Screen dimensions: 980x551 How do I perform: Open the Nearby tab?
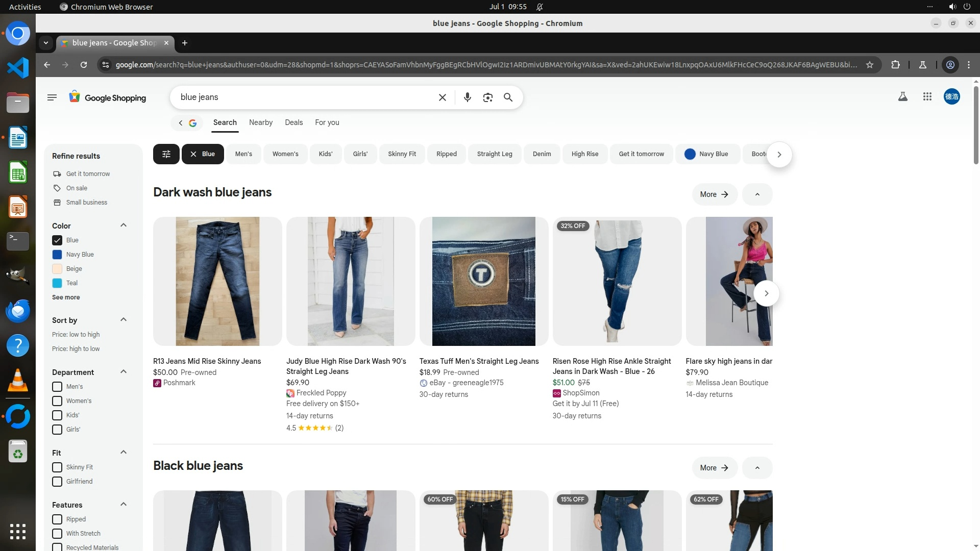[x=260, y=122]
